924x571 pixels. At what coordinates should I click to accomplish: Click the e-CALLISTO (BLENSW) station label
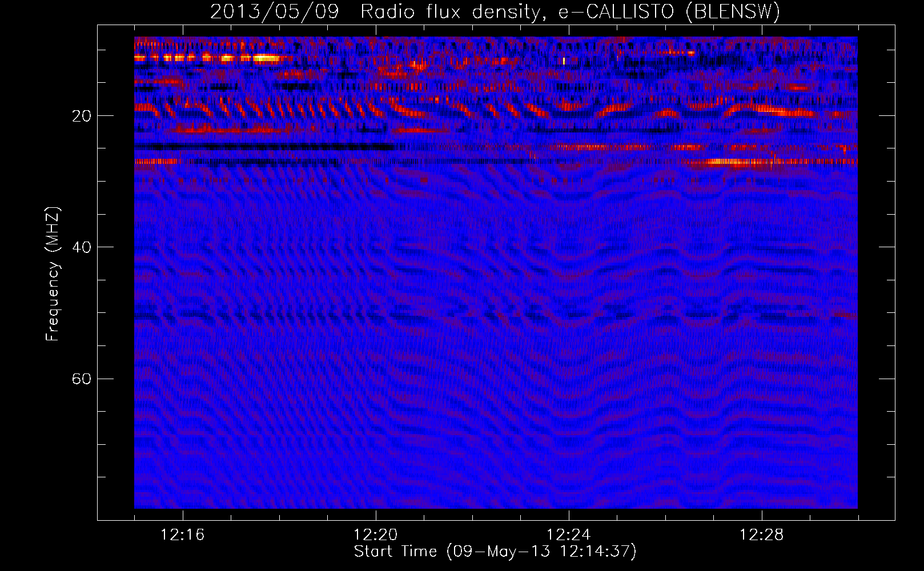click(669, 11)
